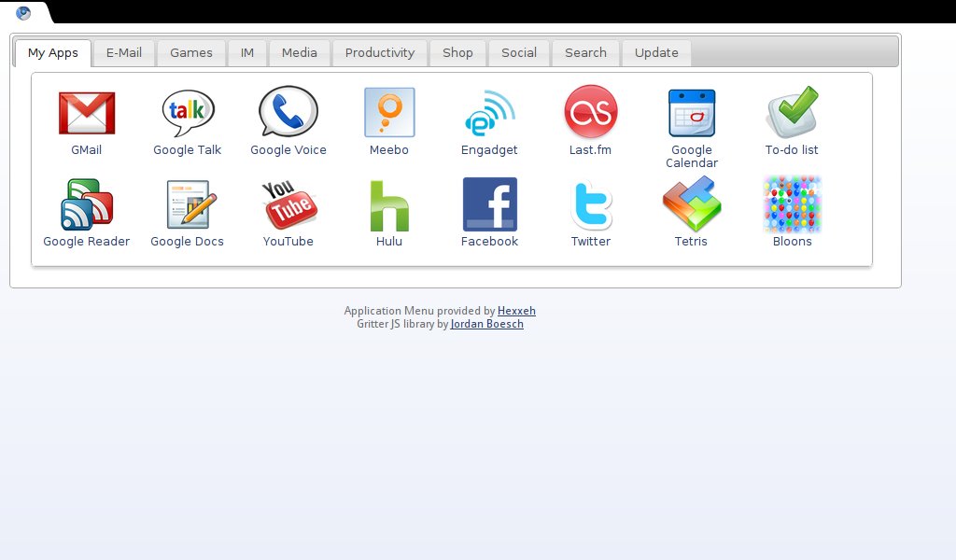Open the Search tab

click(x=586, y=53)
